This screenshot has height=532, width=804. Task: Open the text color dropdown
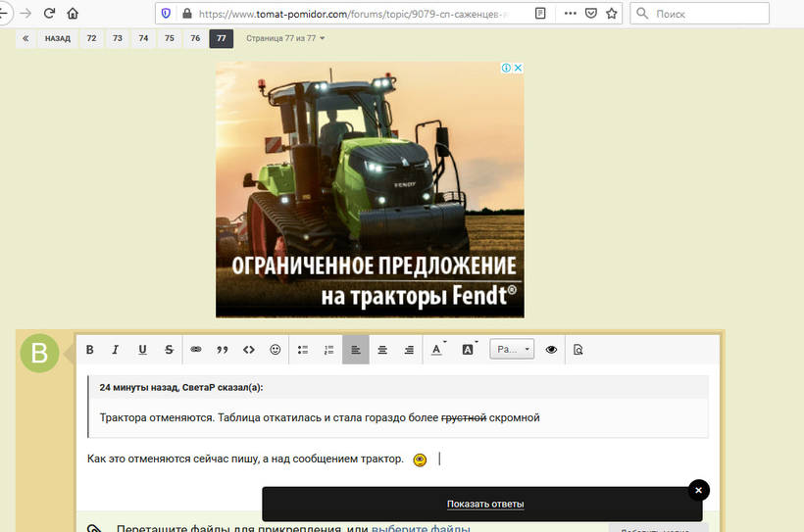pos(437,350)
